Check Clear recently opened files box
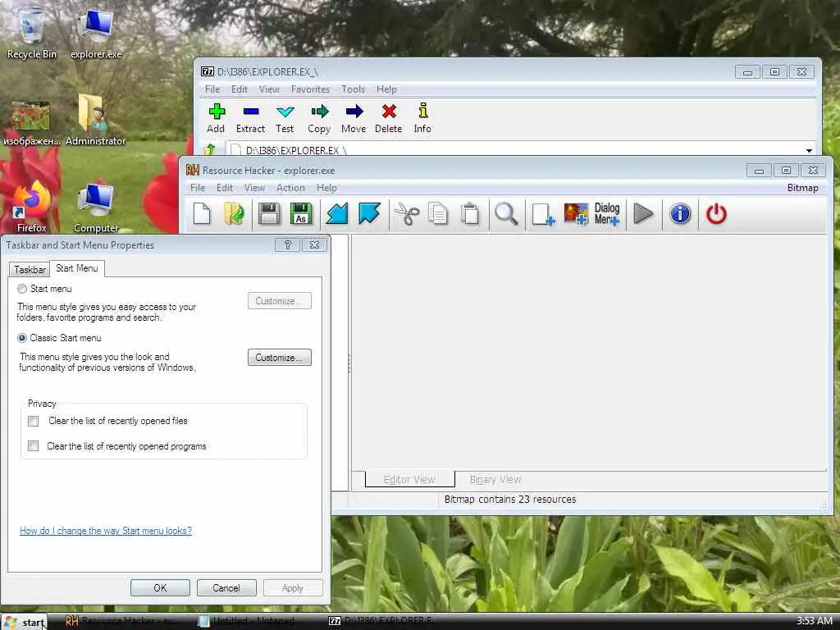Viewport: 840px width, 630px height. pos(33,421)
